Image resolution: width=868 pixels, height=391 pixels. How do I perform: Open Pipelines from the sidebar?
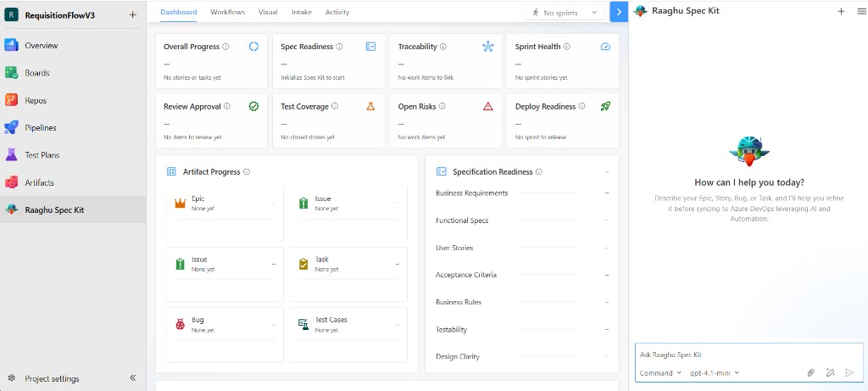(73, 127)
